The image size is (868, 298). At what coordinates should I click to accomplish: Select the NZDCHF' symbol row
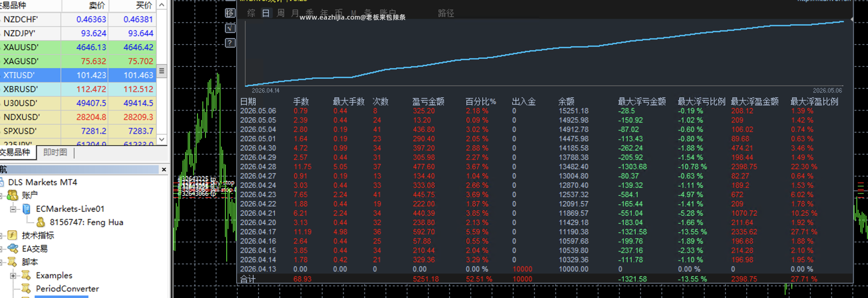pos(78,20)
